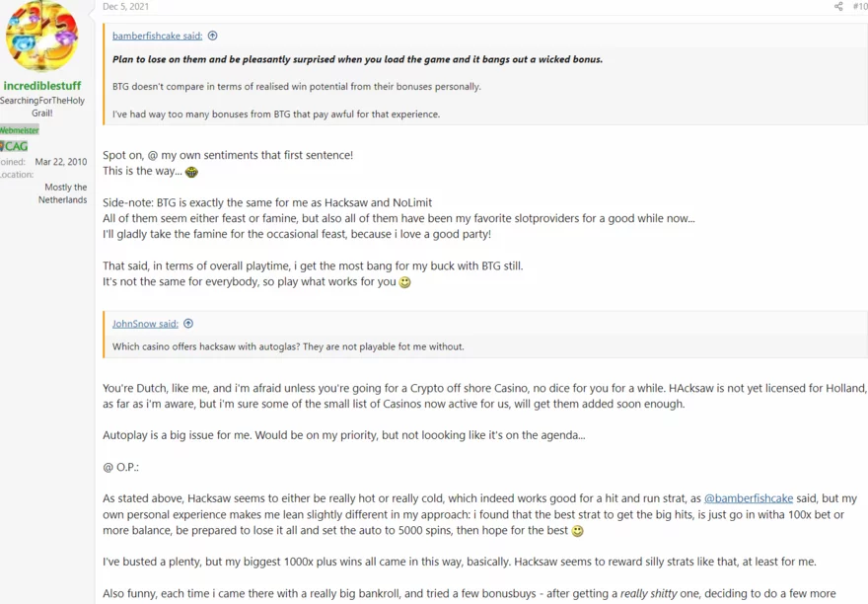868x604 pixels.
Task: Open the #10 post permalink
Action: tap(860, 7)
